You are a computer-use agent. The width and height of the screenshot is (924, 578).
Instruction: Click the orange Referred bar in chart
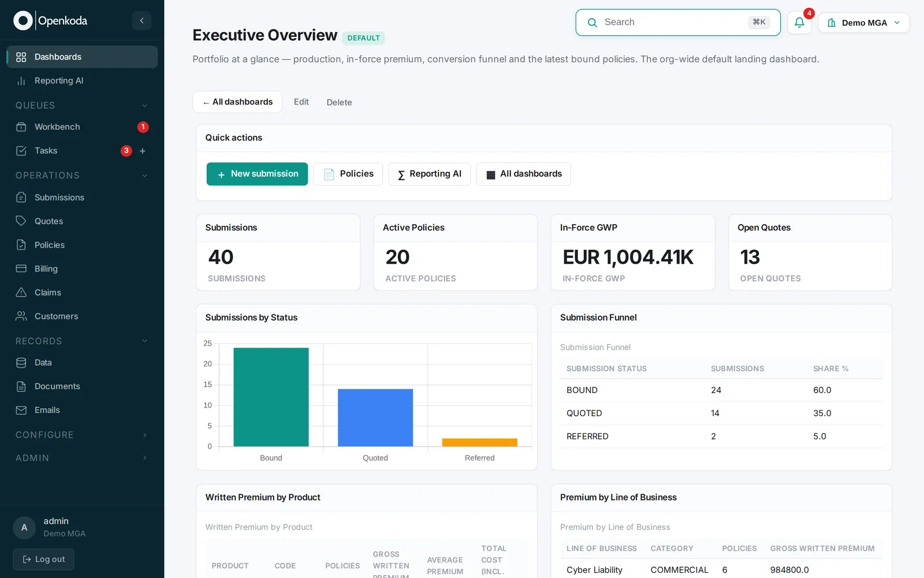(480, 443)
